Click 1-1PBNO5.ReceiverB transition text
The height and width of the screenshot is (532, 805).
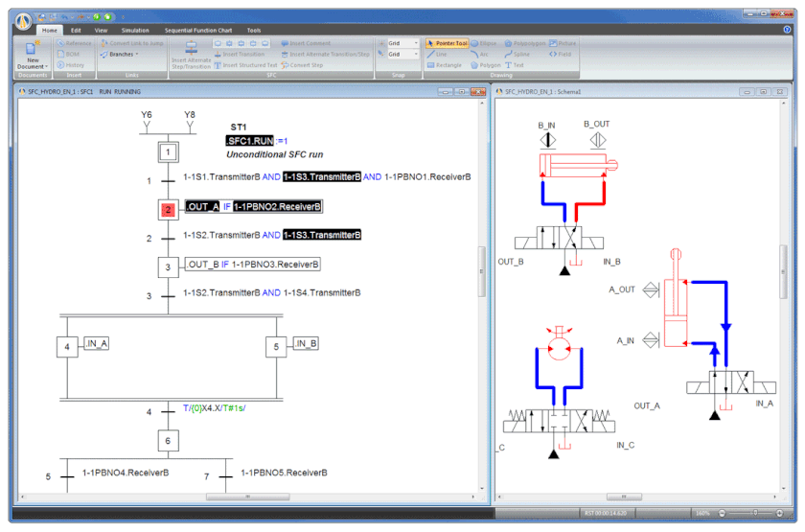[x=284, y=473]
